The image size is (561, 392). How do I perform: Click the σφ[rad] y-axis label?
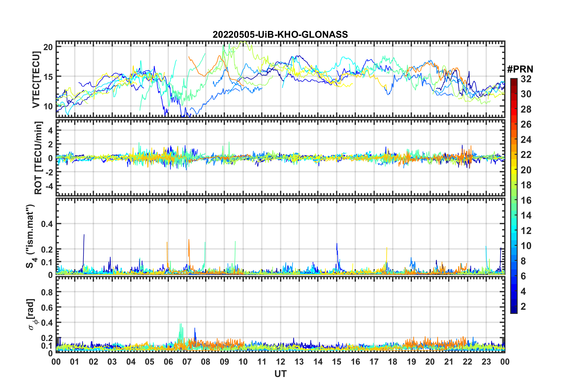[32, 314]
